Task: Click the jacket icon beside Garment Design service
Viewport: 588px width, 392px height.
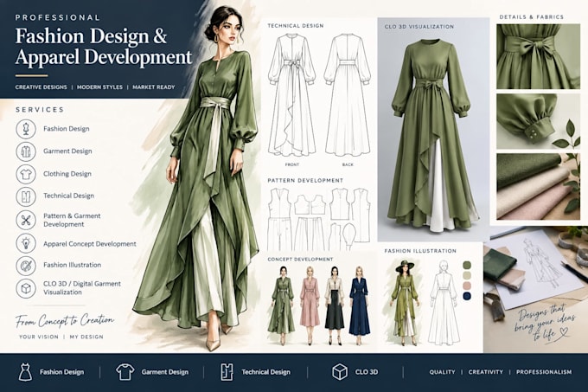Action: [26, 151]
